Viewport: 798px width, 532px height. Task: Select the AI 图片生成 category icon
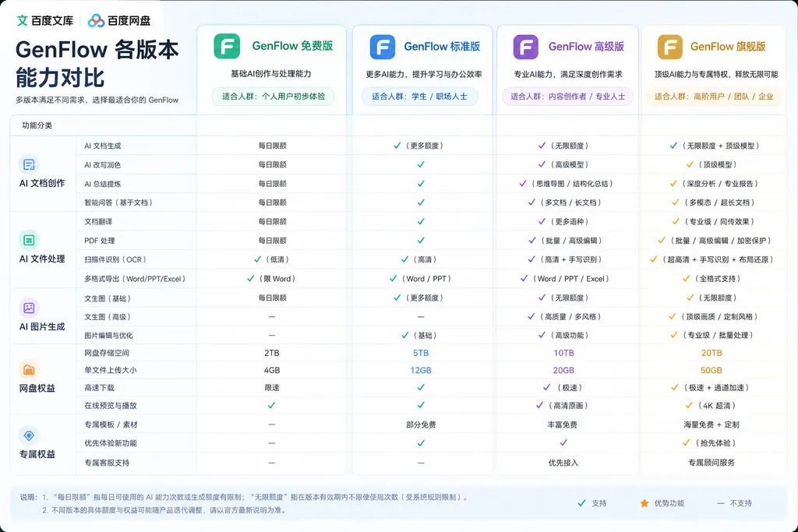click(29, 308)
